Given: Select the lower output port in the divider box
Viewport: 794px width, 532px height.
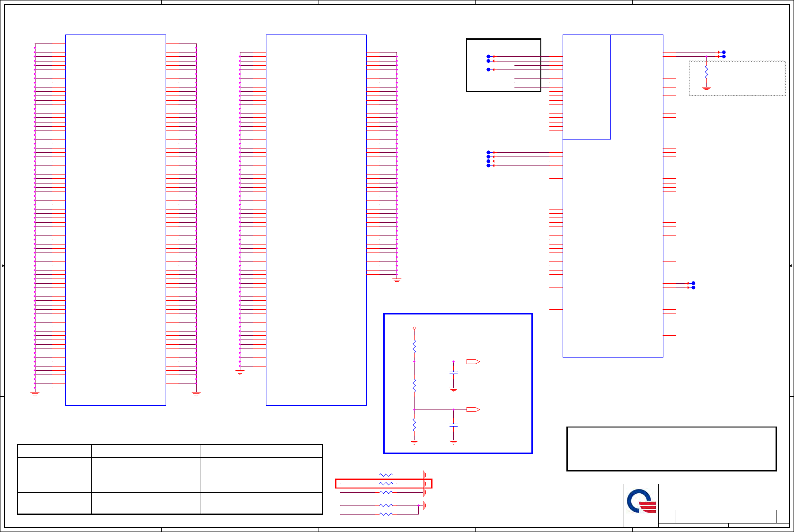Looking at the screenshot, I should click(x=473, y=410).
